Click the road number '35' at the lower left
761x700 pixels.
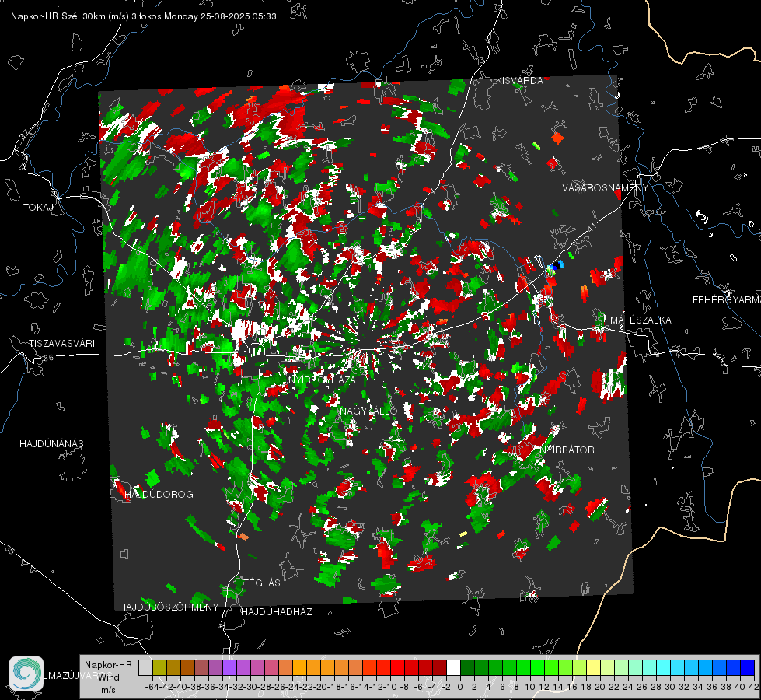(x=9, y=550)
